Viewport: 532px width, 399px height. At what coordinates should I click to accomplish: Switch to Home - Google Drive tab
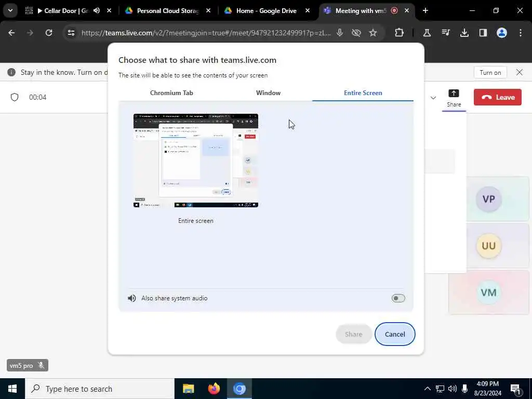pos(267,11)
